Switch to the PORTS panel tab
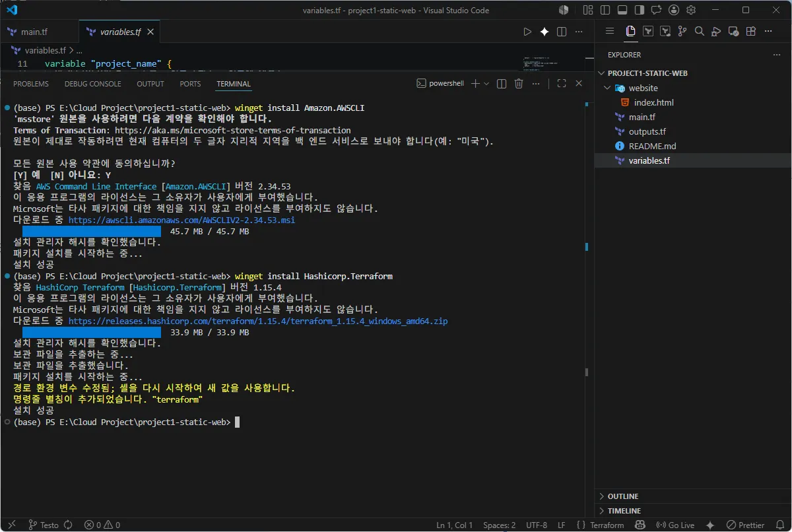The height and width of the screenshot is (532, 792). (x=190, y=84)
